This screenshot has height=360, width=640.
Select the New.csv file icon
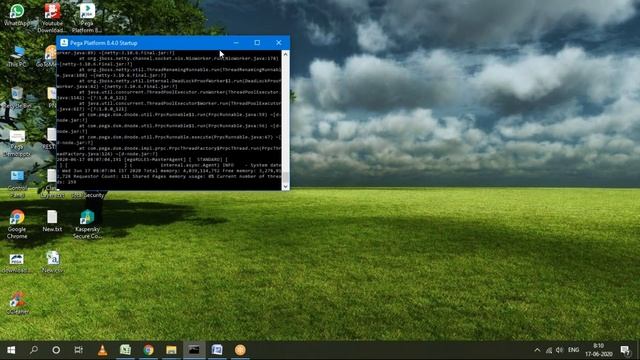point(52,262)
